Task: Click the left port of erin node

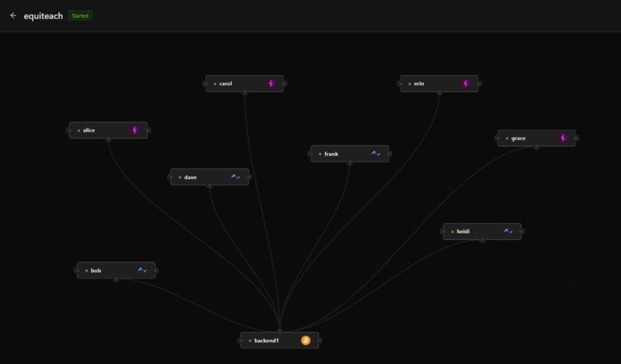Action: [400, 84]
